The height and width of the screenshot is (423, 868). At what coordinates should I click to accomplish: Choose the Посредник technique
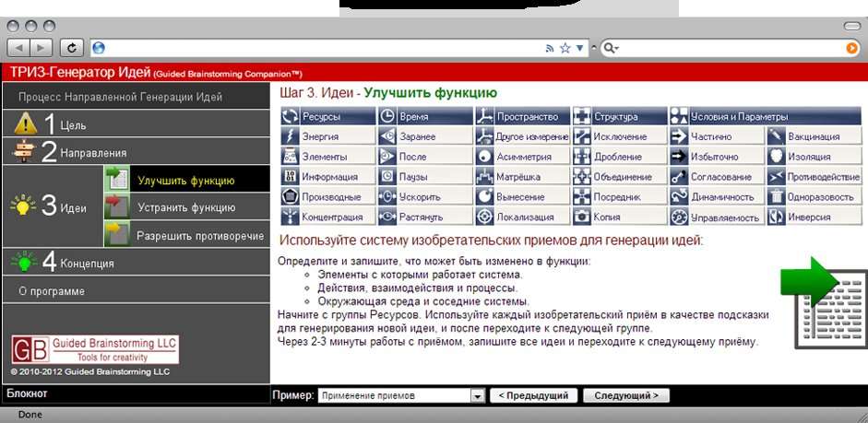[620, 196]
